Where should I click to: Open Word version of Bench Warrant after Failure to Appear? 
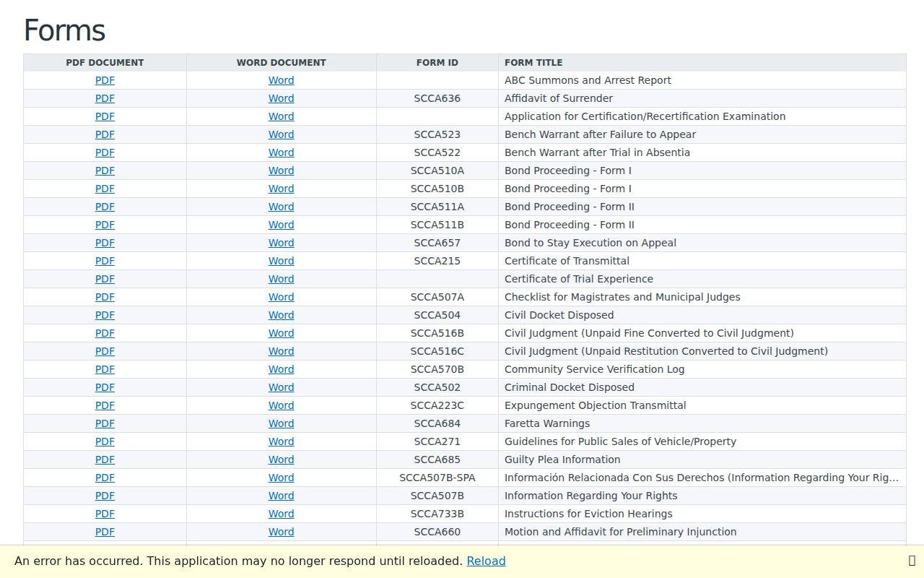pos(281,134)
